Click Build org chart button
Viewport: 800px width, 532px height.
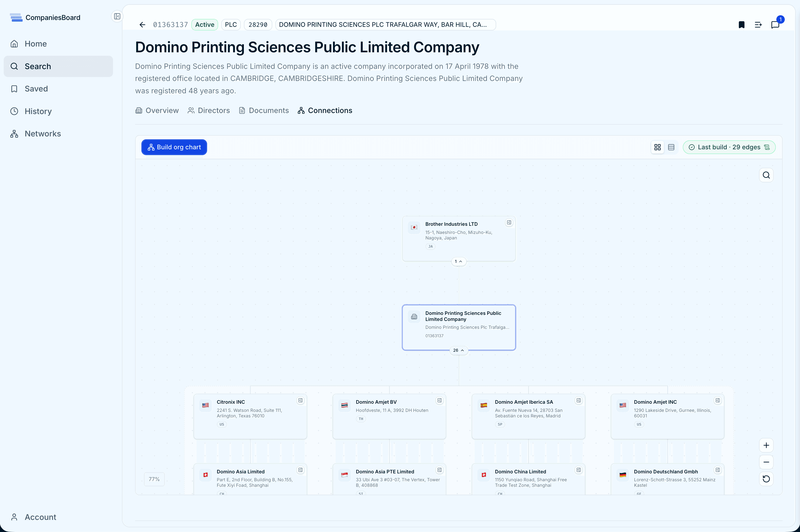coord(174,147)
